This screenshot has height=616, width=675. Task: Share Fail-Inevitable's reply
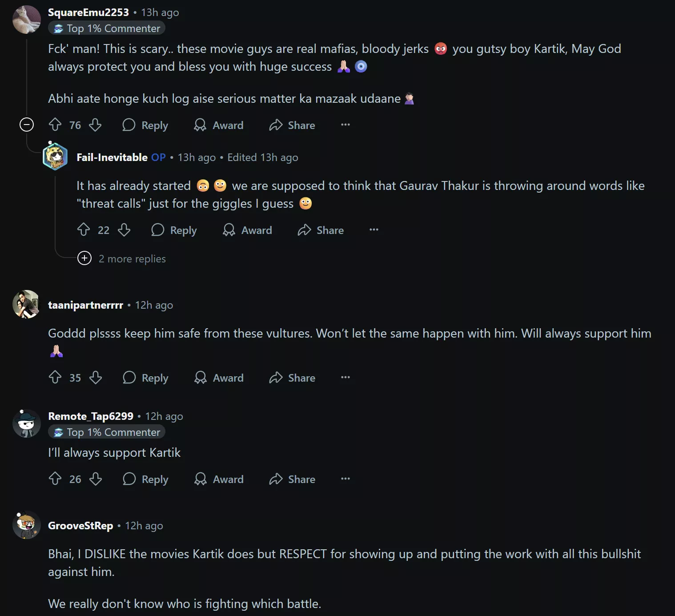click(321, 230)
